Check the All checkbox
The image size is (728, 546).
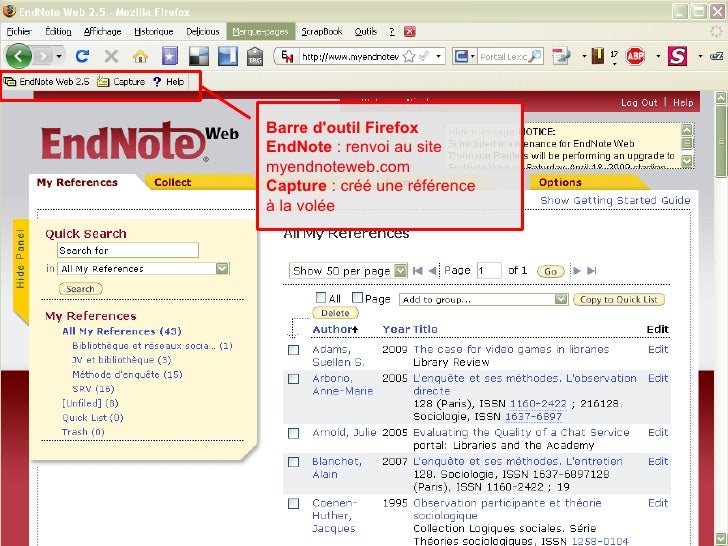[x=321, y=297]
